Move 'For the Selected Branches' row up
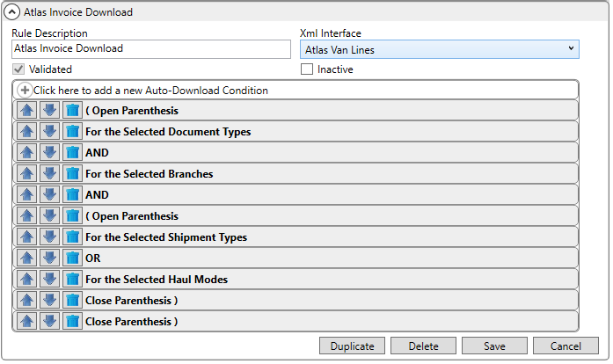This screenshot has width=613, height=364. (x=27, y=173)
